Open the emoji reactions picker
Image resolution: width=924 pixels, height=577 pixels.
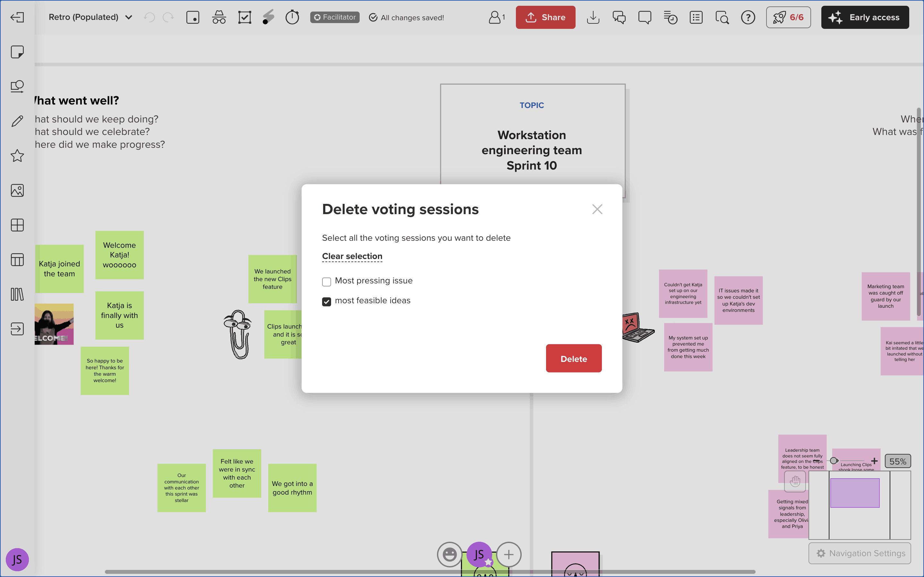point(449,554)
